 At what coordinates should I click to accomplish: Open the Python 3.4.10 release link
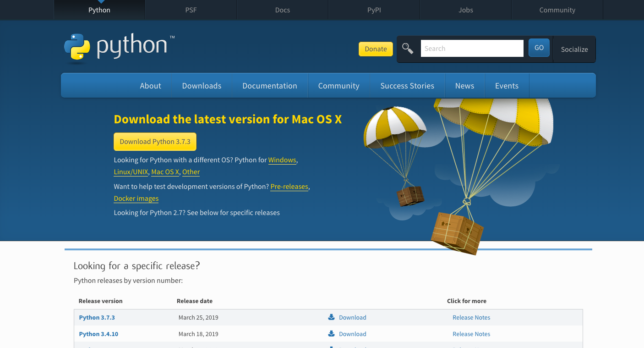tap(98, 334)
